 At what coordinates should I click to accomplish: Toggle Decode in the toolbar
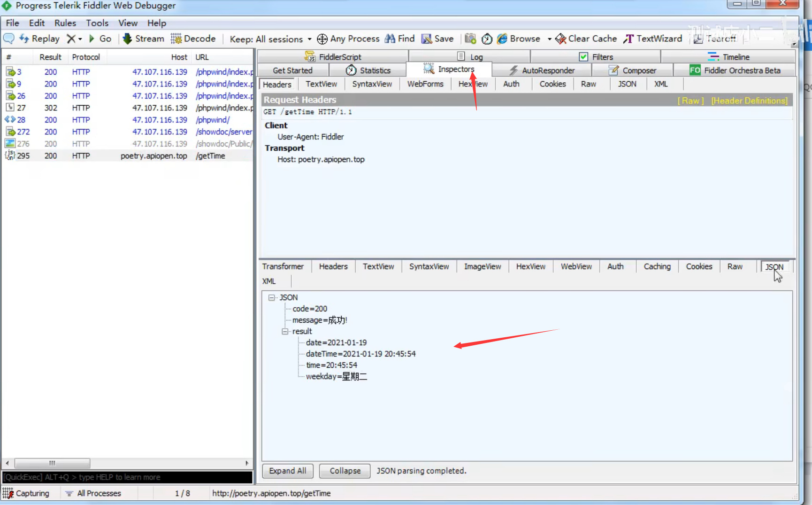pyautogui.click(x=193, y=39)
